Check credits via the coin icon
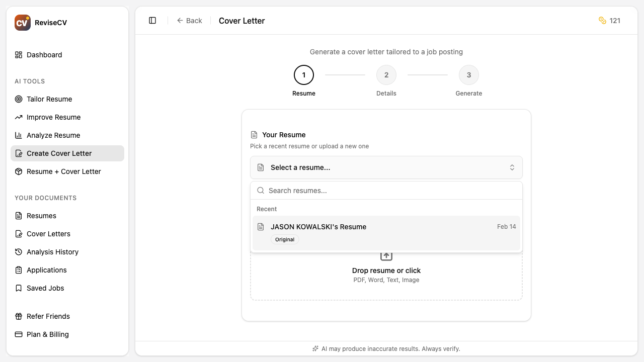This screenshot has width=644, height=362. pyautogui.click(x=602, y=21)
